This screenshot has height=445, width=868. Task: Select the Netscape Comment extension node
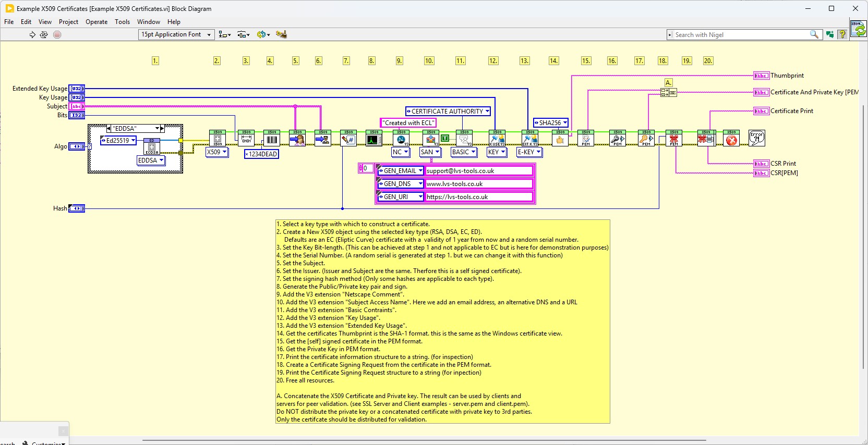pyautogui.click(x=401, y=138)
